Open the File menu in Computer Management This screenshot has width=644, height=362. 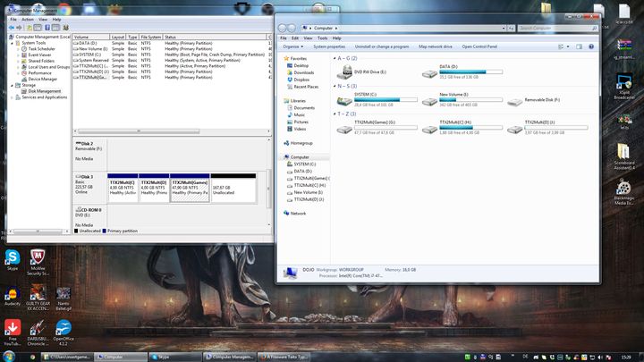[x=13, y=20]
